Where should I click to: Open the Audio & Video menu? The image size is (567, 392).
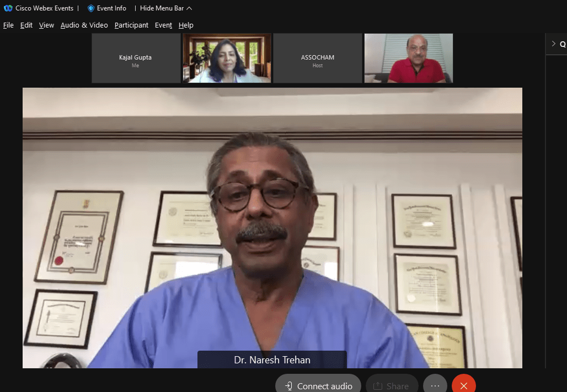tap(84, 25)
